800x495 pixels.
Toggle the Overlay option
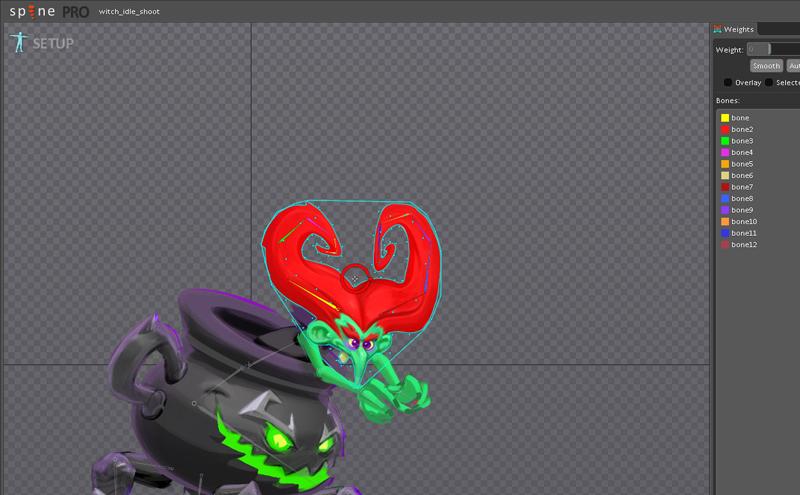728,82
